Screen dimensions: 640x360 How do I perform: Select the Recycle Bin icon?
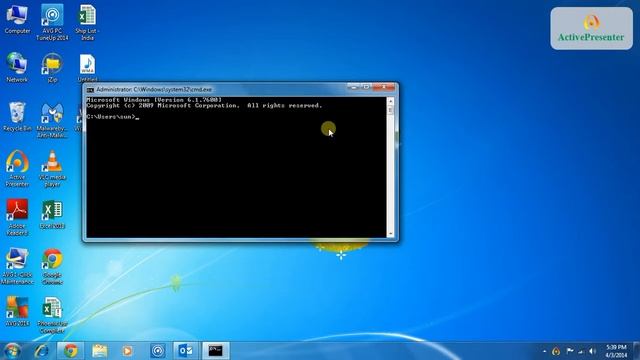(17, 116)
